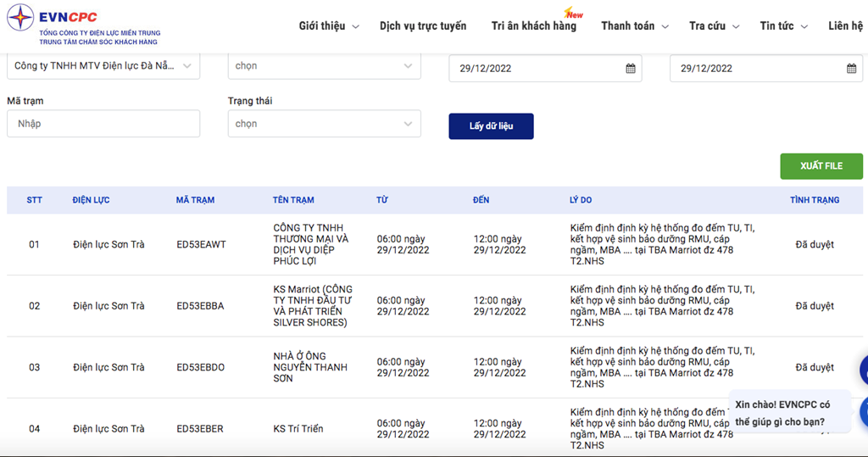Screen dimensions: 868x457
Task: Click the end time in row 03
Action: [x=499, y=367]
